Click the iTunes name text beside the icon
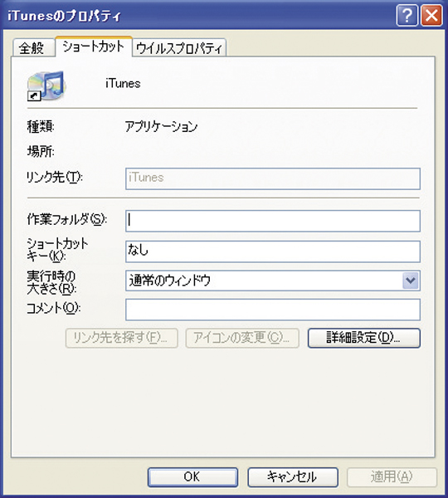 coord(123,84)
